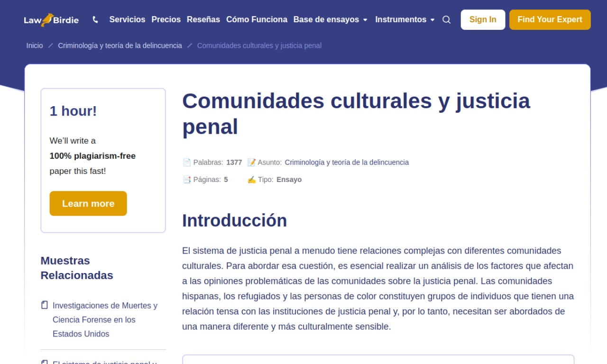The width and height of the screenshot is (607, 364).
Task: Click the Learn more button
Action: pos(88,203)
